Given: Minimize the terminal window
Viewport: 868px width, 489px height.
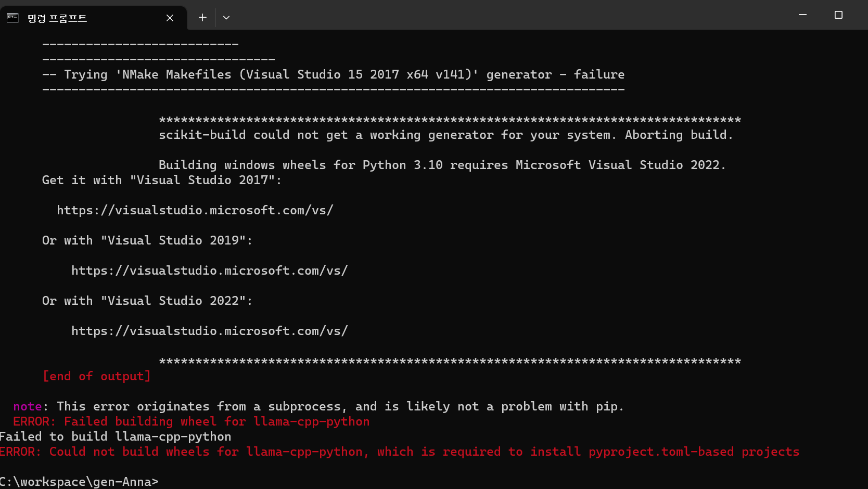Looking at the screenshot, I should pos(802,15).
